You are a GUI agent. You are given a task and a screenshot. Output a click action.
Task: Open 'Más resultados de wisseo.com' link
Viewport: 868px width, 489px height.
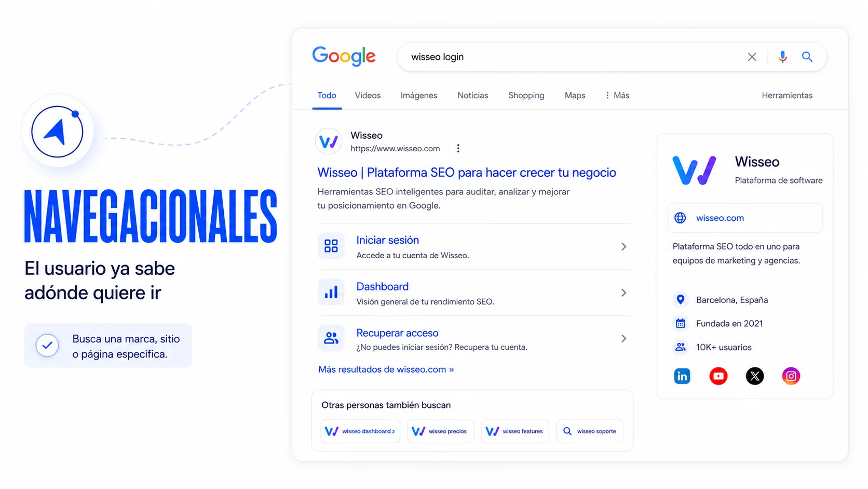pos(386,369)
